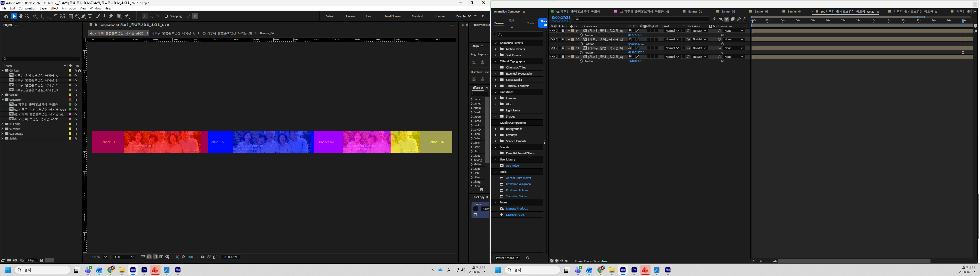Toggle Hide Shy Layers button in timeline
This screenshot has height=276, width=980.
click(x=727, y=19)
